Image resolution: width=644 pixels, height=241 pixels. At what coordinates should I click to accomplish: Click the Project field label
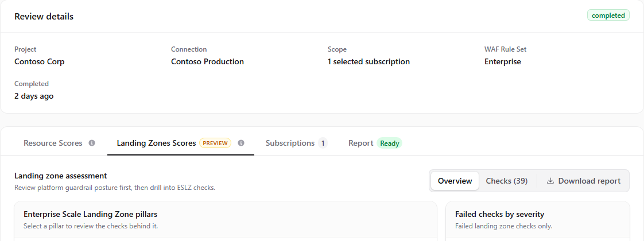25,49
